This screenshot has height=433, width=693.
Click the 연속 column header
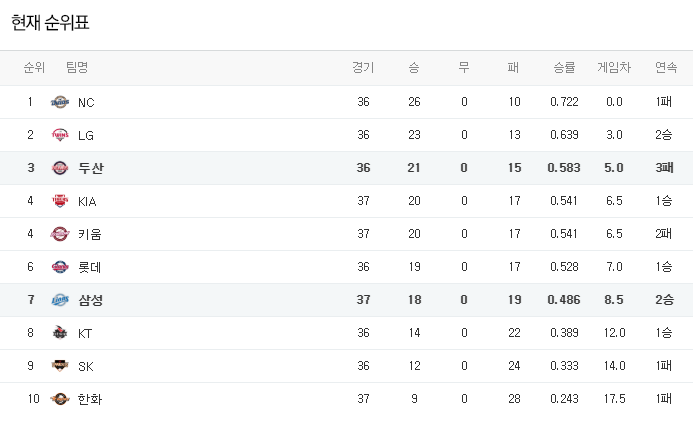pos(665,68)
